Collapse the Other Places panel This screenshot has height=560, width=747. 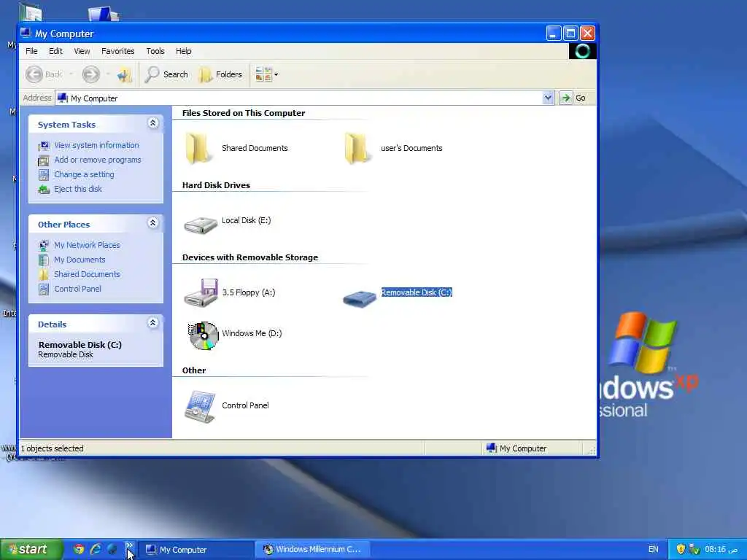pyautogui.click(x=153, y=223)
